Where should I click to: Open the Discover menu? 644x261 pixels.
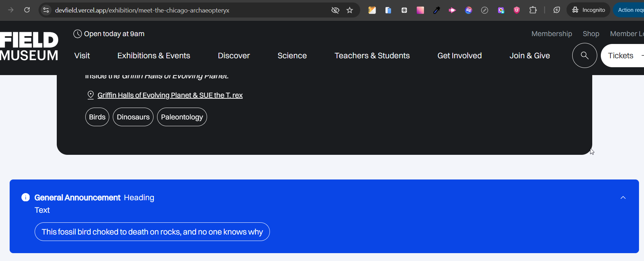pyautogui.click(x=234, y=56)
